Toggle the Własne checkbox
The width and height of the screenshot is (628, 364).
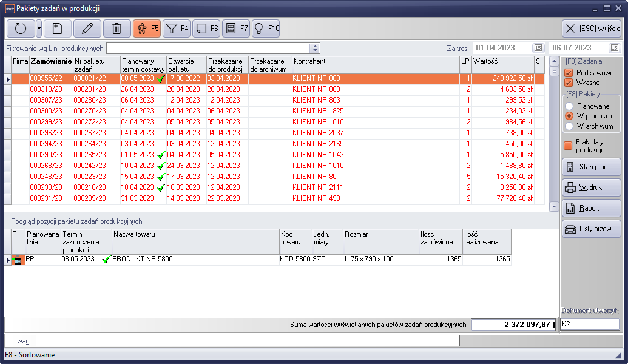[x=569, y=83]
